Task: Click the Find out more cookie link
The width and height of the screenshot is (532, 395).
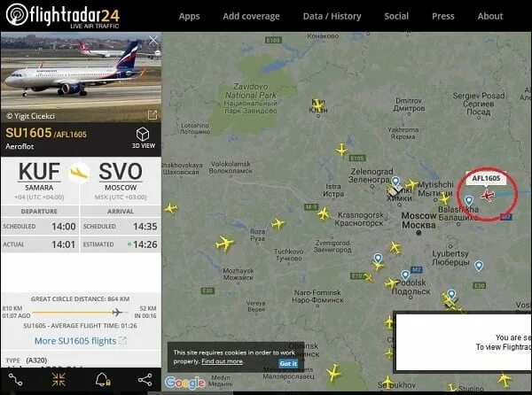Action: point(223,361)
